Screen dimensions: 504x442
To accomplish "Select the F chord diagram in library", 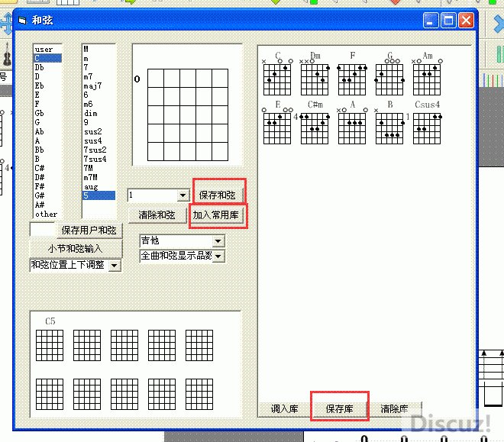I will click(x=352, y=79).
